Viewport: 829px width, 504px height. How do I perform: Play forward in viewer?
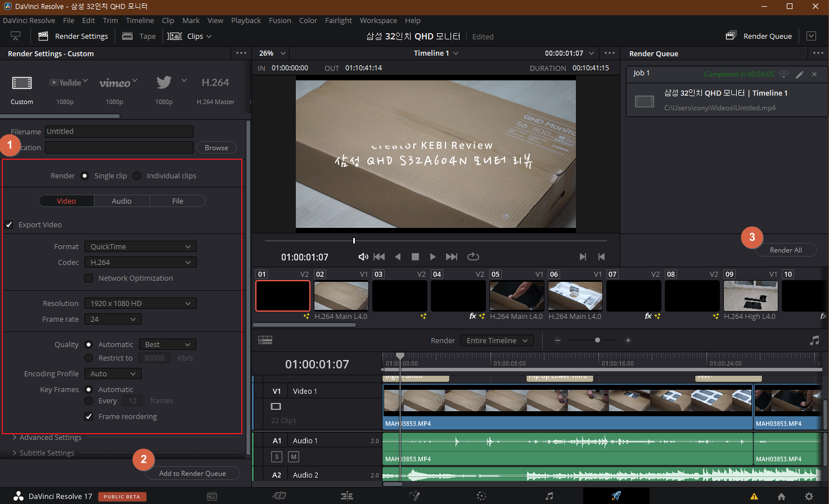(432, 256)
